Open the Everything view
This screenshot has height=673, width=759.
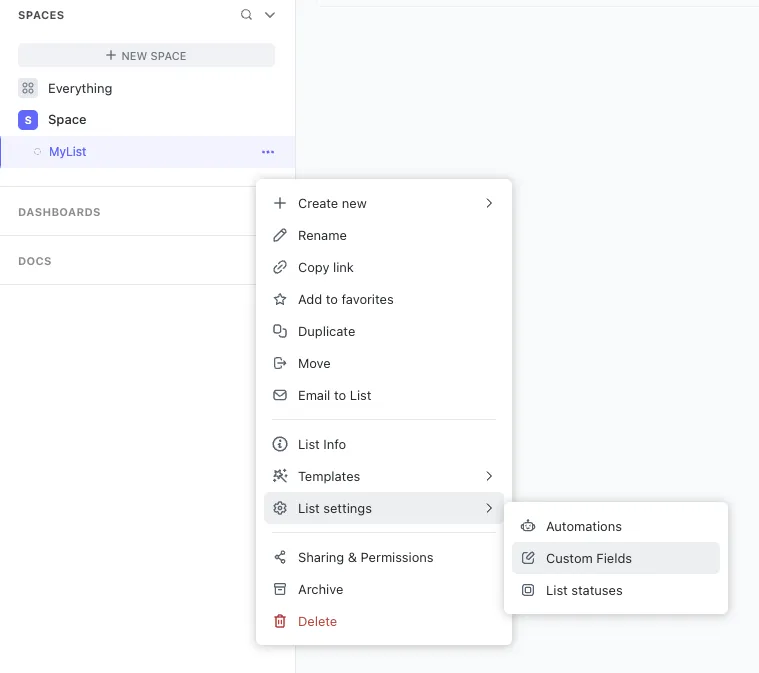pos(80,89)
